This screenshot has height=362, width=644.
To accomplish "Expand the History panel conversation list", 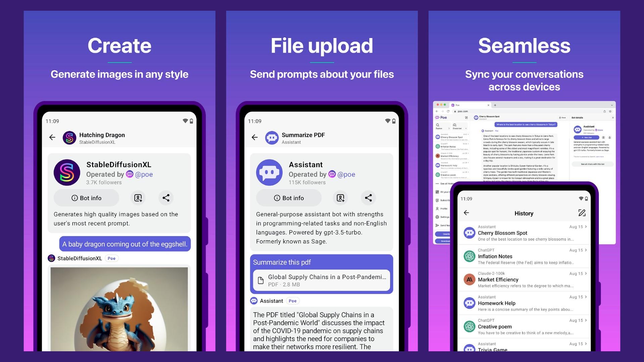I will tap(581, 213).
